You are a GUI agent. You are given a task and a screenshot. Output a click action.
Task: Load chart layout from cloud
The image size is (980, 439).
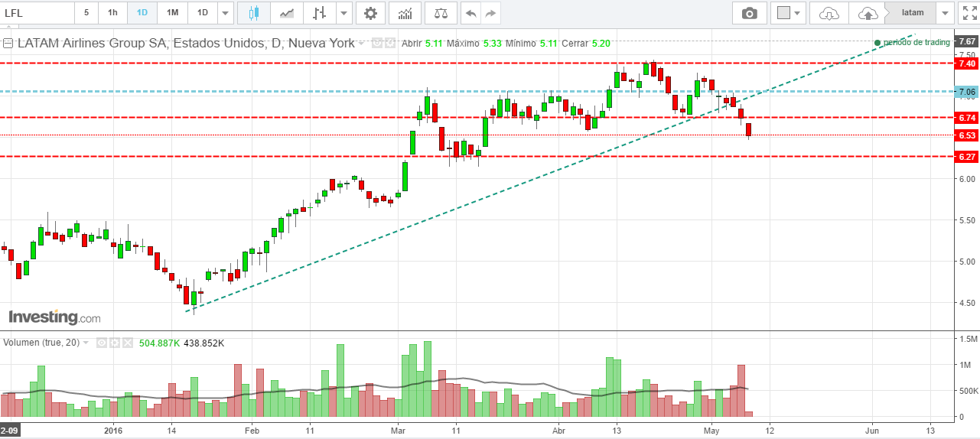coord(829,13)
